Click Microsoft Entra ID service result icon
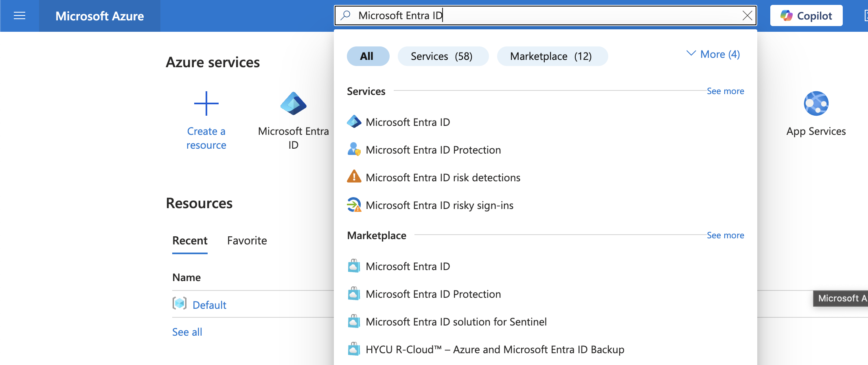 click(354, 122)
